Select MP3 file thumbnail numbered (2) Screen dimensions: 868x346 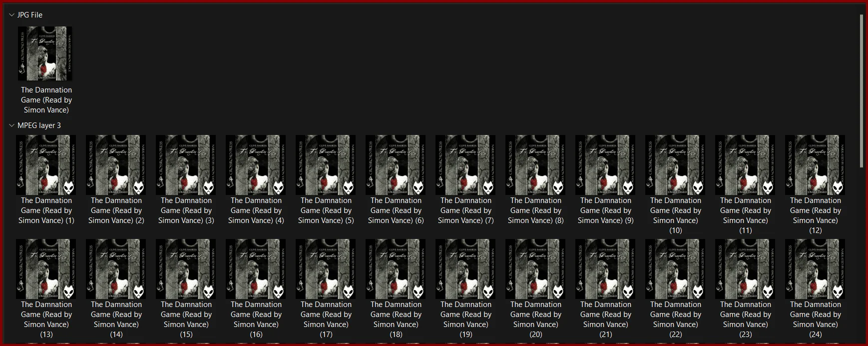(x=116, y=165)
